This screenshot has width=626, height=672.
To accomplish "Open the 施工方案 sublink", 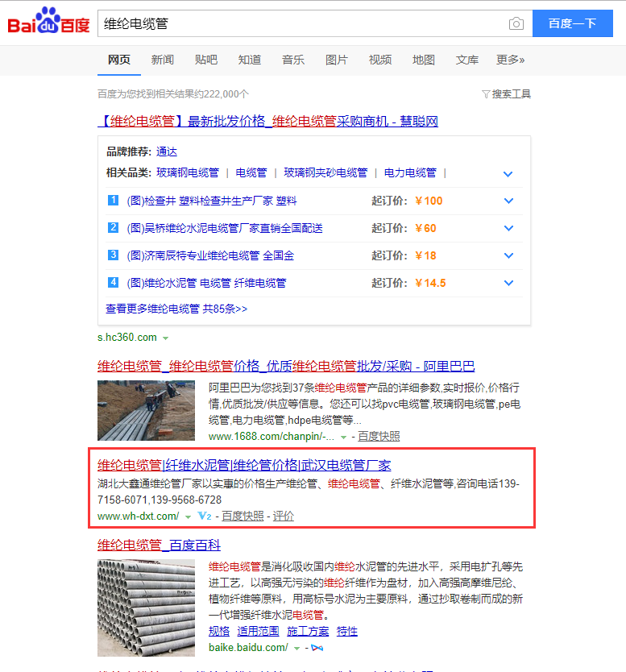I will coord(308,631).
